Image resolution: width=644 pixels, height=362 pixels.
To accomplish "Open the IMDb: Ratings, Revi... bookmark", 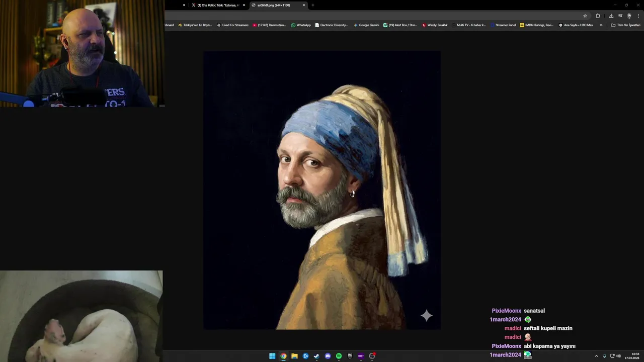I will tap(537, 25).
